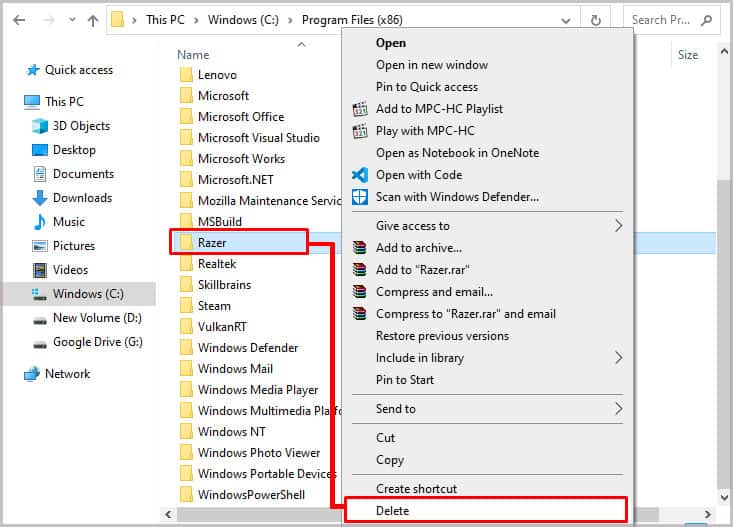Viewport: 733px width, 527px height.
Task: Click This PC in address breadcrumb
Action: click(x=165, y=20)
